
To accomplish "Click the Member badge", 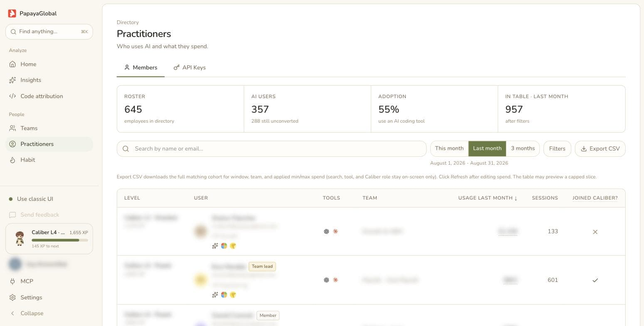I will [268, 316].
